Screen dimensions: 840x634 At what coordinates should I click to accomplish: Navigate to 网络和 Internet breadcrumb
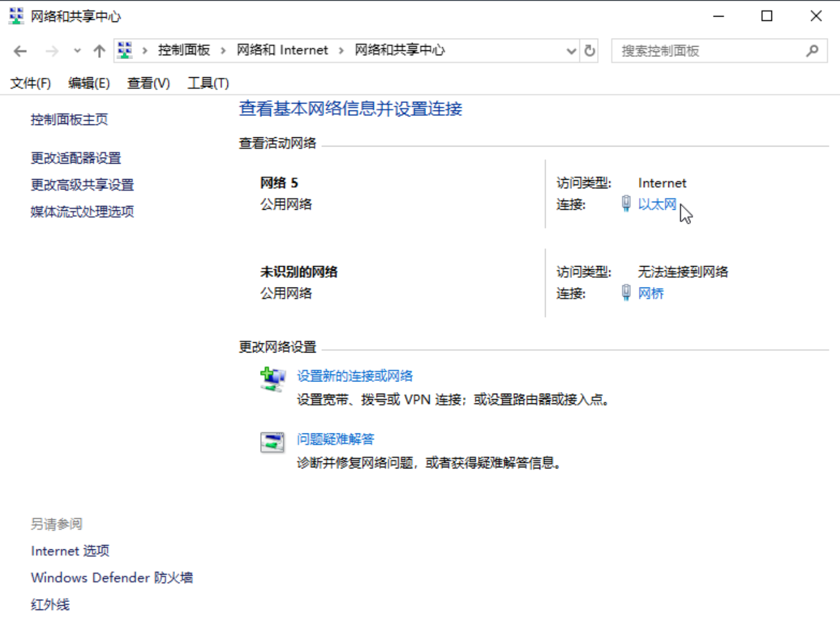pos(283,50)
